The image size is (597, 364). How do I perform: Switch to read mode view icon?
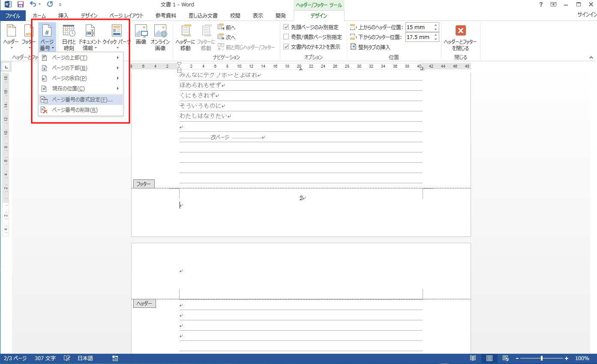pyautogui.click(x=473, y=358)
